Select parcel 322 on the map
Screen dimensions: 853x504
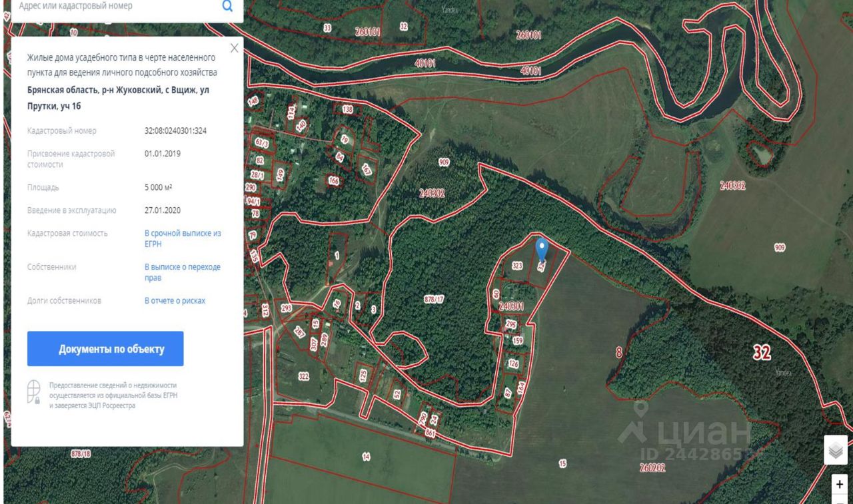pos(304,376)
